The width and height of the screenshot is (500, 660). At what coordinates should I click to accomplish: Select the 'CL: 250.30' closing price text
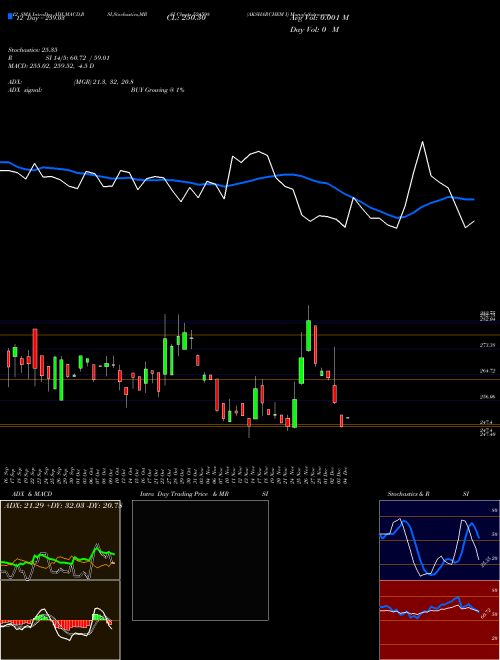(186, 18)
